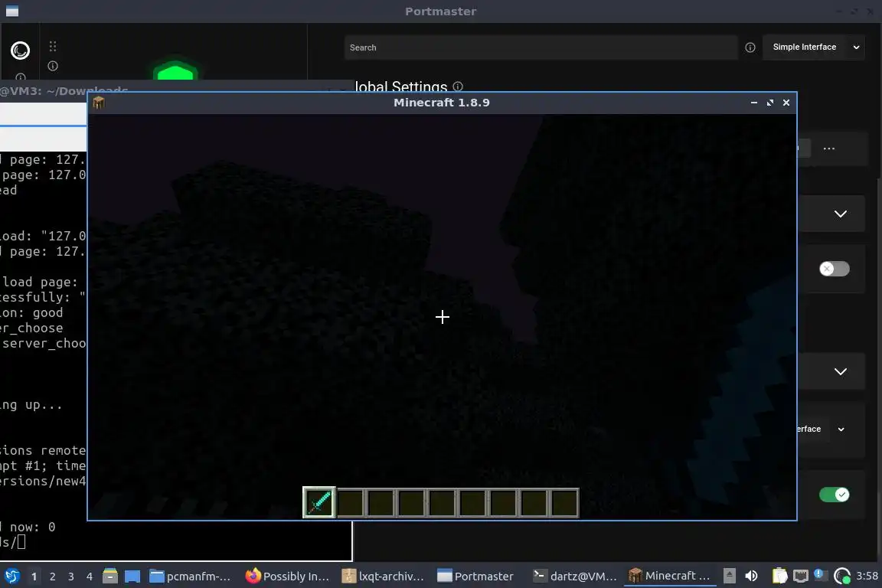Click the terminal text 'now: 0'
The image size is (882, 588).
pos(33,528)
